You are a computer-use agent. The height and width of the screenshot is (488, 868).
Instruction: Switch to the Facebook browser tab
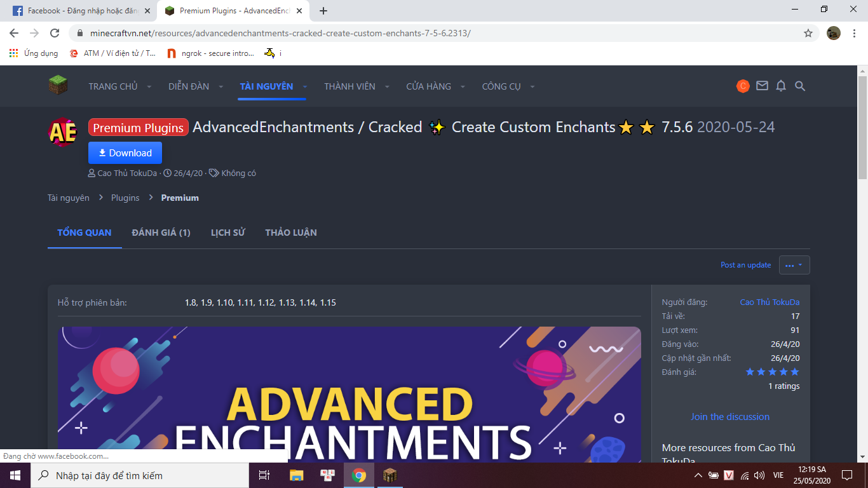[81, 11]
